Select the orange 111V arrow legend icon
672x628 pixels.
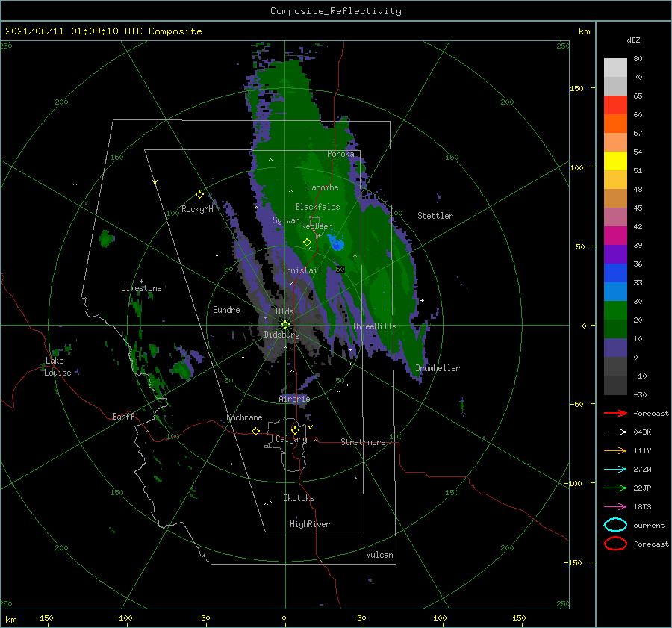(615, 450)
